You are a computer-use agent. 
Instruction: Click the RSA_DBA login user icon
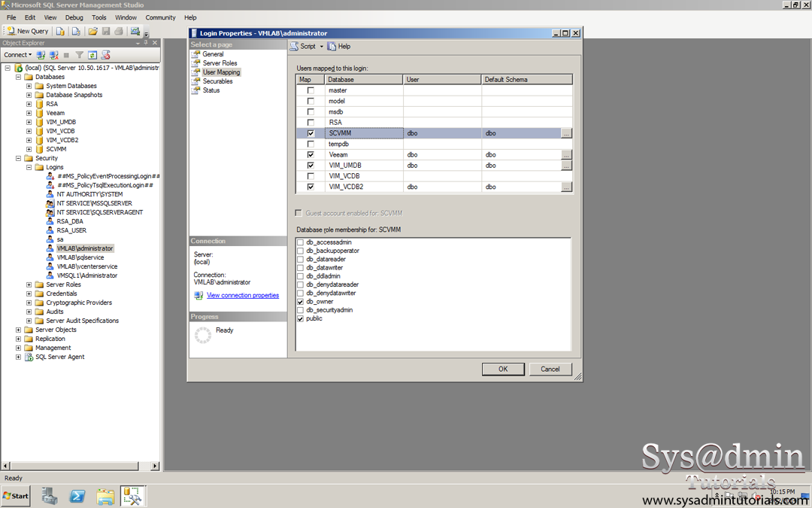(x=50, y=221)
